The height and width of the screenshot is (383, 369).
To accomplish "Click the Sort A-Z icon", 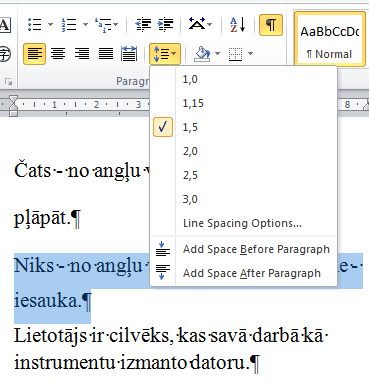I will point(238,25).
